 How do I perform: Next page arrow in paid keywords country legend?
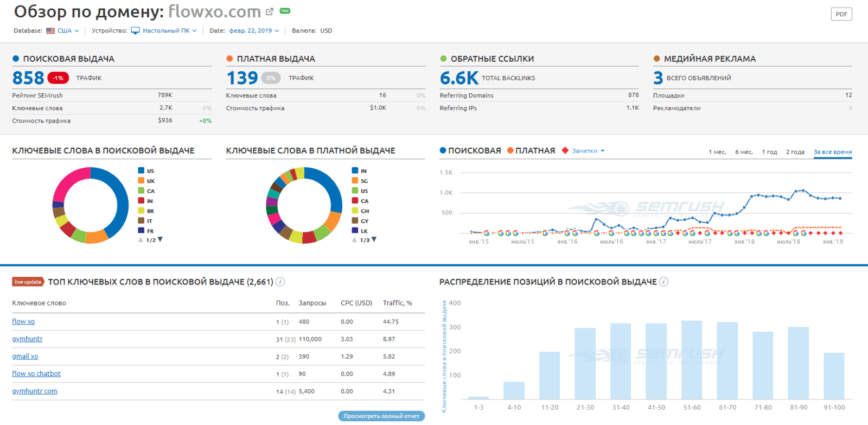click(x=374, y=239)
